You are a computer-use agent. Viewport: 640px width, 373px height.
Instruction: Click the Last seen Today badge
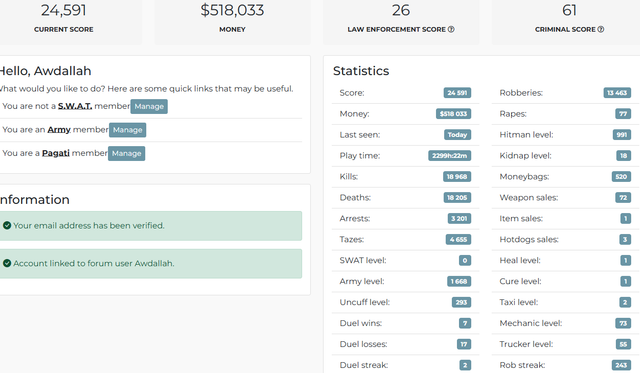pyautogui.click(x=457, y=135)
